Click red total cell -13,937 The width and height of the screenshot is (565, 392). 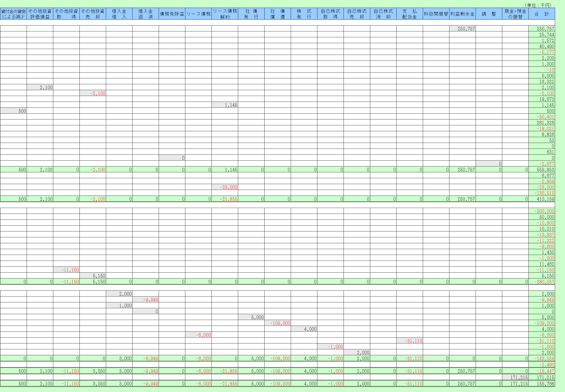point(542,235)
